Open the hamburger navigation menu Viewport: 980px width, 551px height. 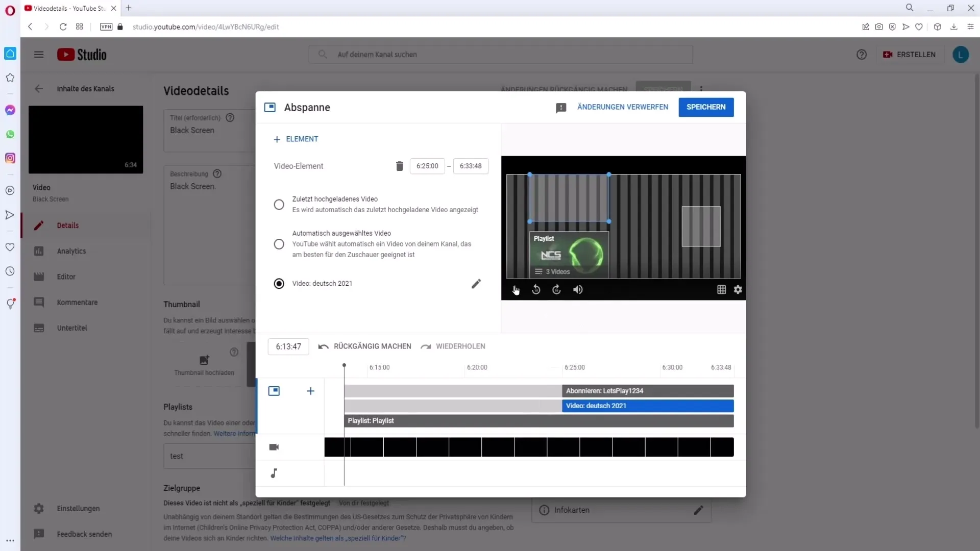pos(39,55)
